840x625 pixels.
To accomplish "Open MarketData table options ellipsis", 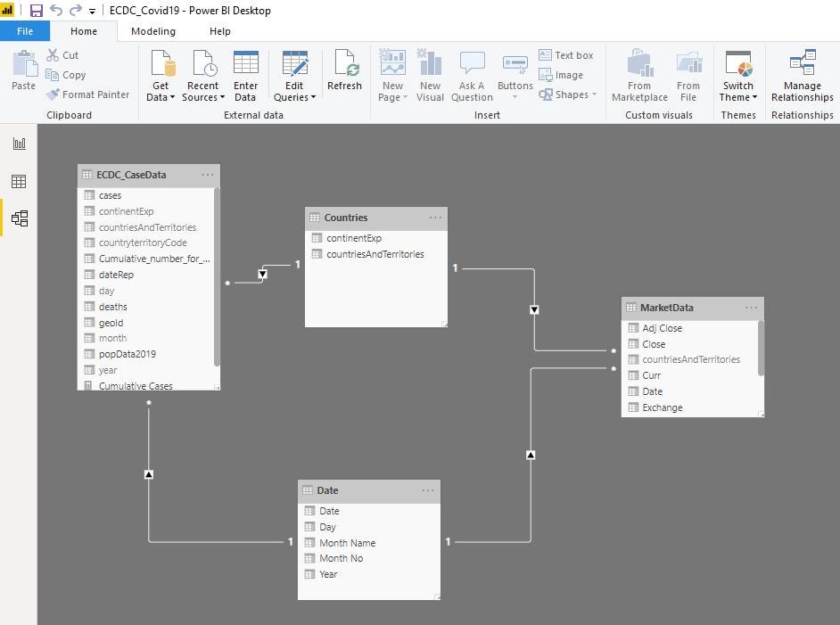I will click(751, 308).
